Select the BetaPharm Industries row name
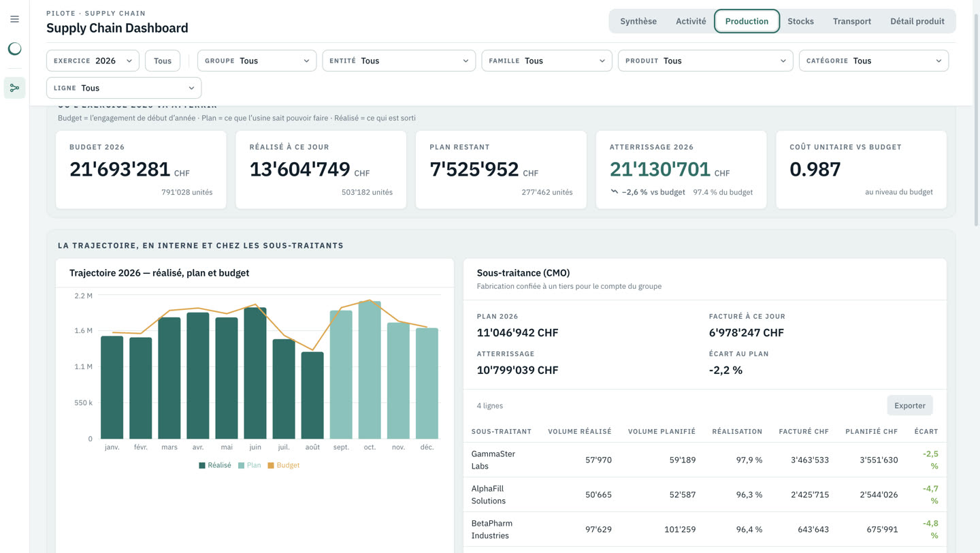The height and width of the screenshot is (553, 980). point(492,529)
